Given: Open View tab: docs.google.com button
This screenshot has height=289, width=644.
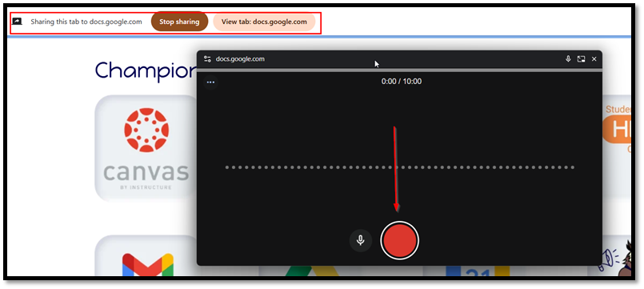Looking at the screenshot, I should 264,22.
